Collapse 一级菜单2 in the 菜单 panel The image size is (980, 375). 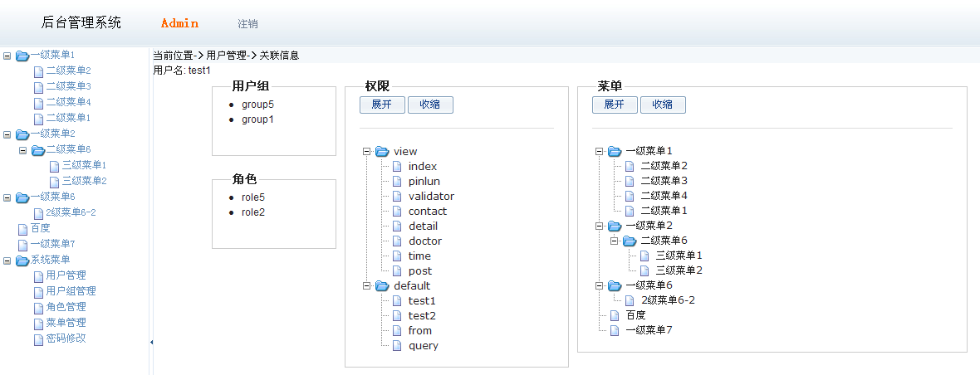coord(599,226)
